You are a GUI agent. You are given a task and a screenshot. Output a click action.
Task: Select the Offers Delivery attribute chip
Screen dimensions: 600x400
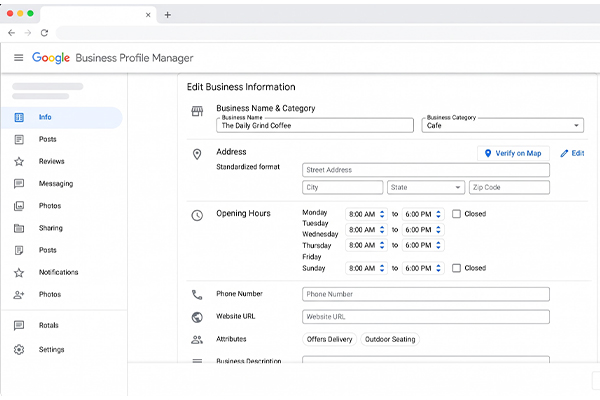click(329, 340)
